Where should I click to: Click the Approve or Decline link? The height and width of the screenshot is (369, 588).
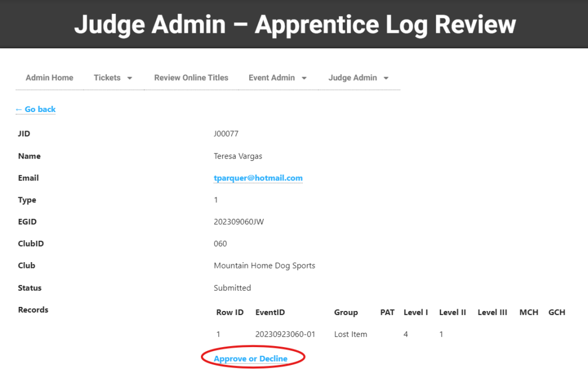coord(250,359)
